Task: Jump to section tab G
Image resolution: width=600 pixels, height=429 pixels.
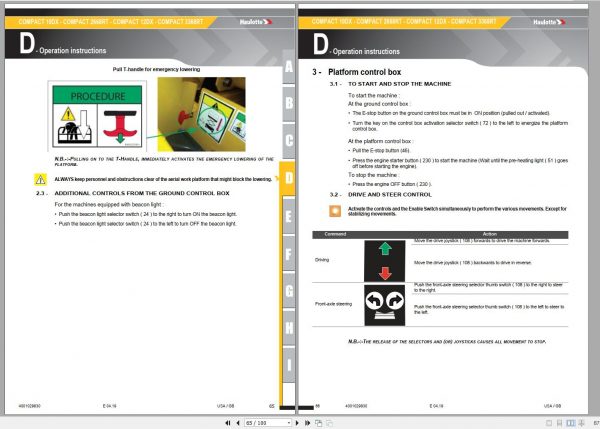Action: click(x=289, y=291)
